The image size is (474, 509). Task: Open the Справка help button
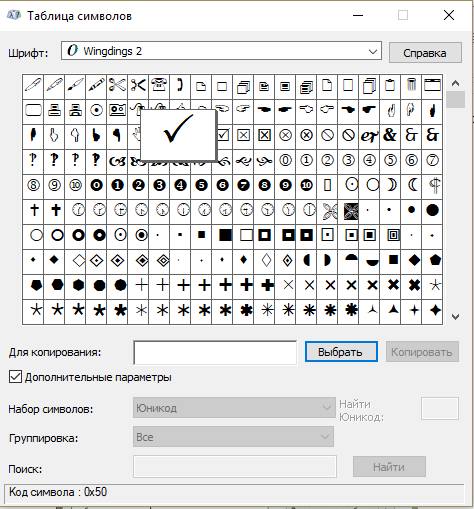425,53
